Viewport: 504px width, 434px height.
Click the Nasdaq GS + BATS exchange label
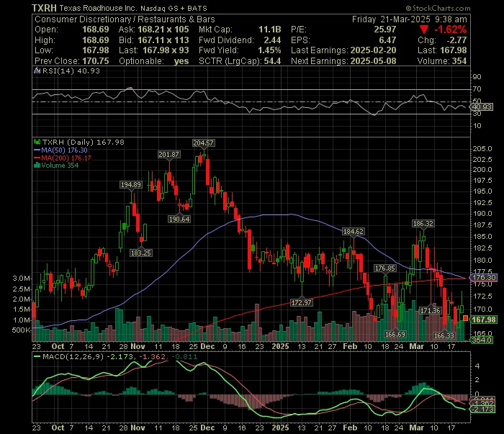[174, 9]
